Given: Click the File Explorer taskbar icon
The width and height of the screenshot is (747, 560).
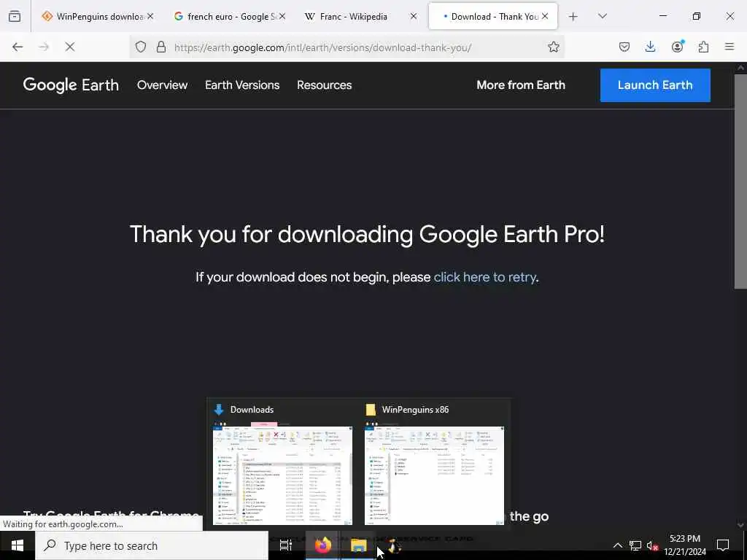Looking at the screenshot, I should [x=358, y=545].
